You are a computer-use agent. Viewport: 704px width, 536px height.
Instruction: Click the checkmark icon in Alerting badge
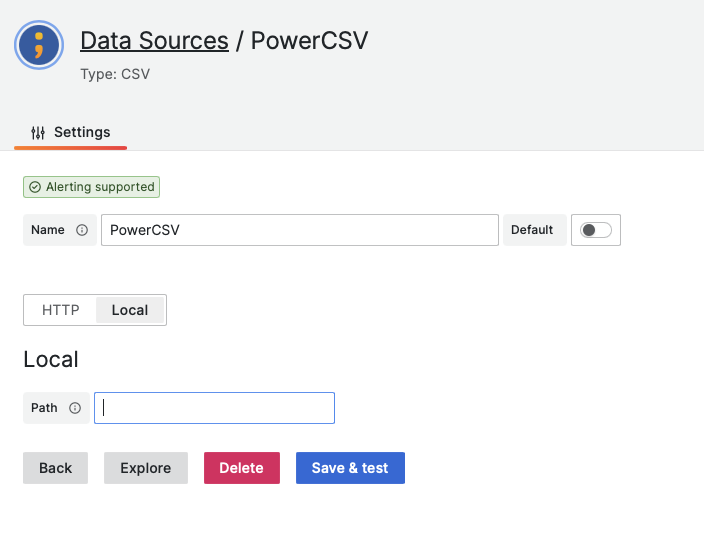35,187
